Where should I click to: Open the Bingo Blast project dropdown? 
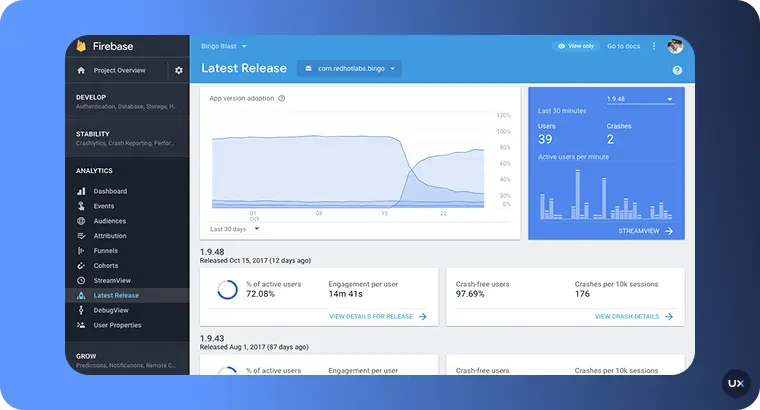click(x=224, y=46)
